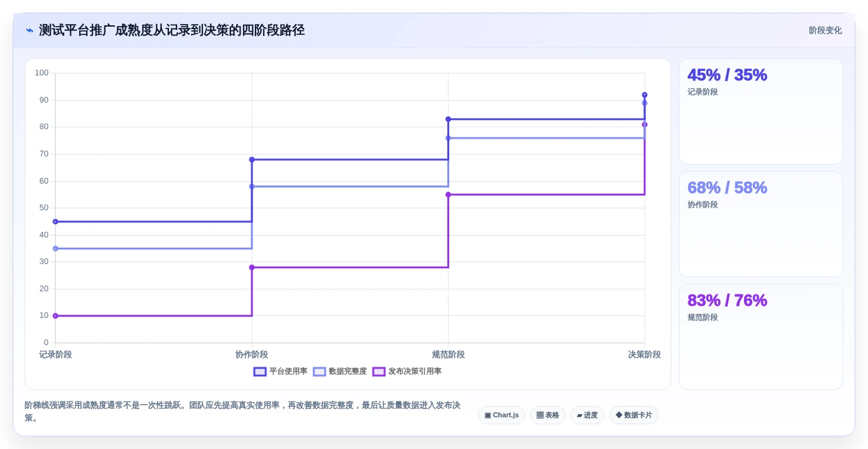Click 发布决策引用率 point at 记录阶段 (10)
Screen dimensions: 868x449
pos(56,316)
